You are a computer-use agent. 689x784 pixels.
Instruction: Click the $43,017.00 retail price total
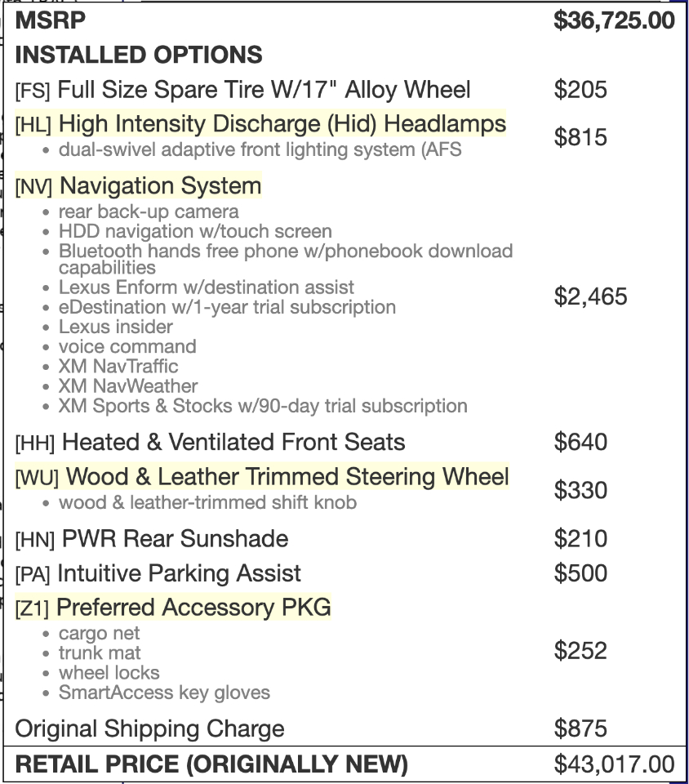click(x=614, y=764)
